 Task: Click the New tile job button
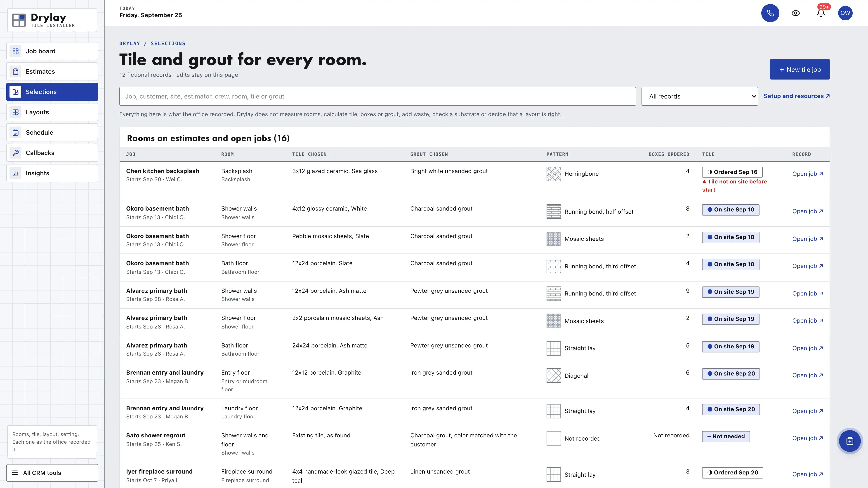coord(800,69)
